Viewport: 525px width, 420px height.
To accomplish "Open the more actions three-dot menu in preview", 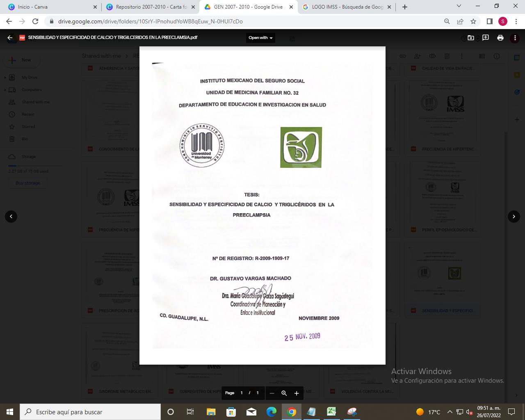I will 515,38.
